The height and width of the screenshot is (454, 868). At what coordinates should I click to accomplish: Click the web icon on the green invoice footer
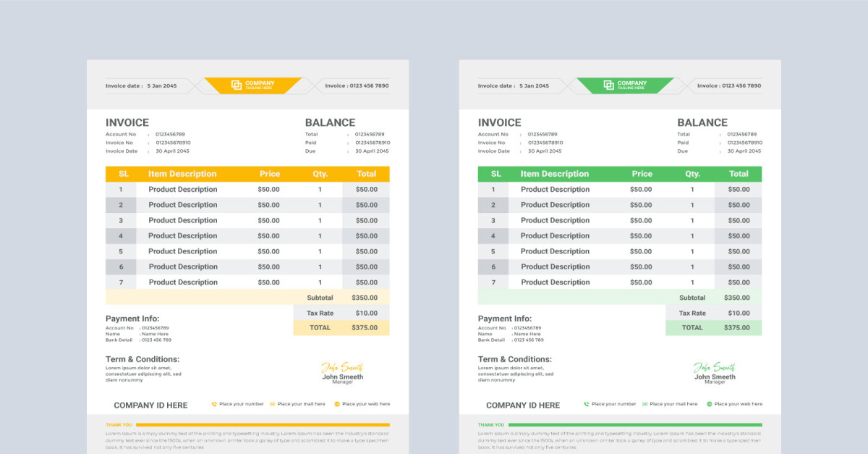(x=708, y=404)
